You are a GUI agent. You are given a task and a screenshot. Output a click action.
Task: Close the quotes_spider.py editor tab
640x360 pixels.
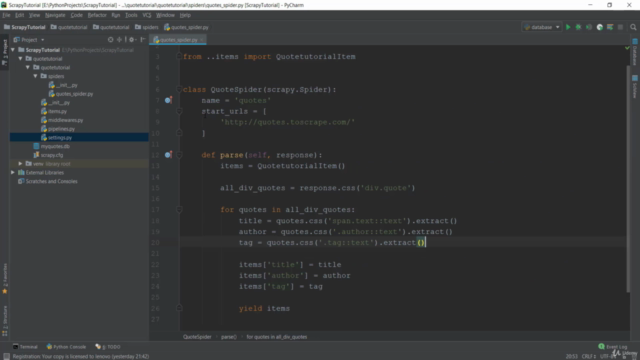(x=202, y=40)
